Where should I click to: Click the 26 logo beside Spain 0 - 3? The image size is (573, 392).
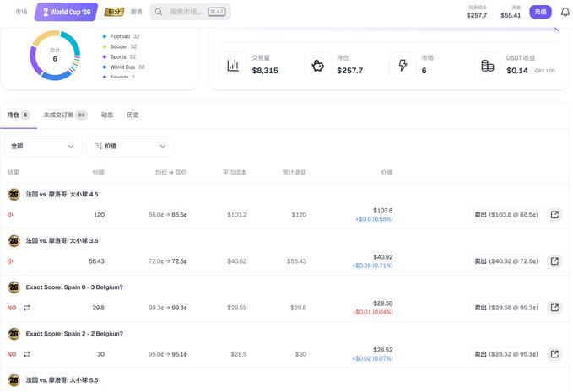(x=14, y=287)
